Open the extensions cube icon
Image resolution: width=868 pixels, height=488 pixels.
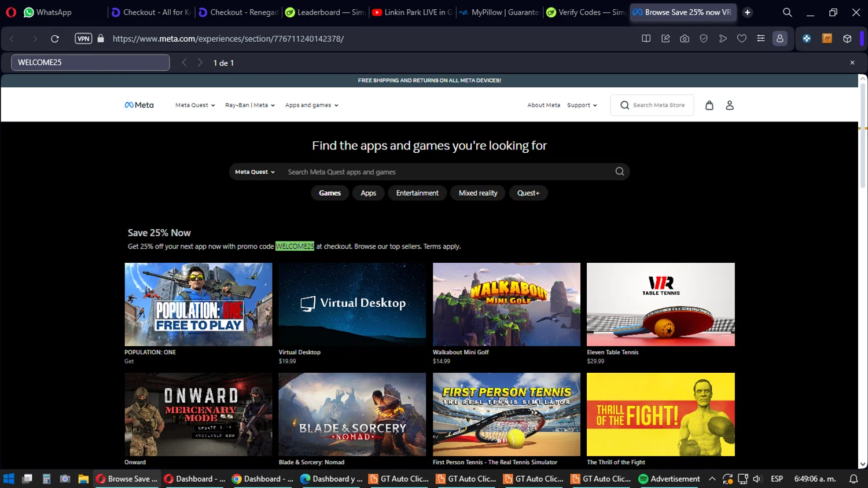coord(847,39)
